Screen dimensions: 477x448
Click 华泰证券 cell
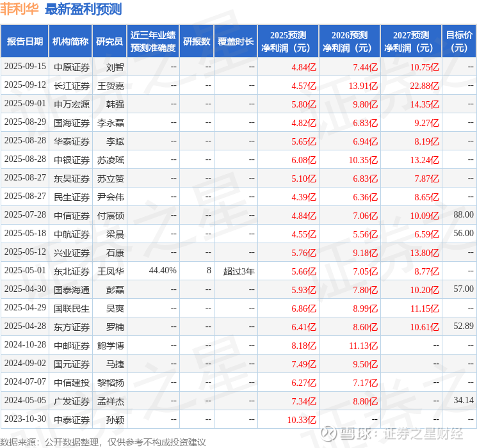pos(72,141)
